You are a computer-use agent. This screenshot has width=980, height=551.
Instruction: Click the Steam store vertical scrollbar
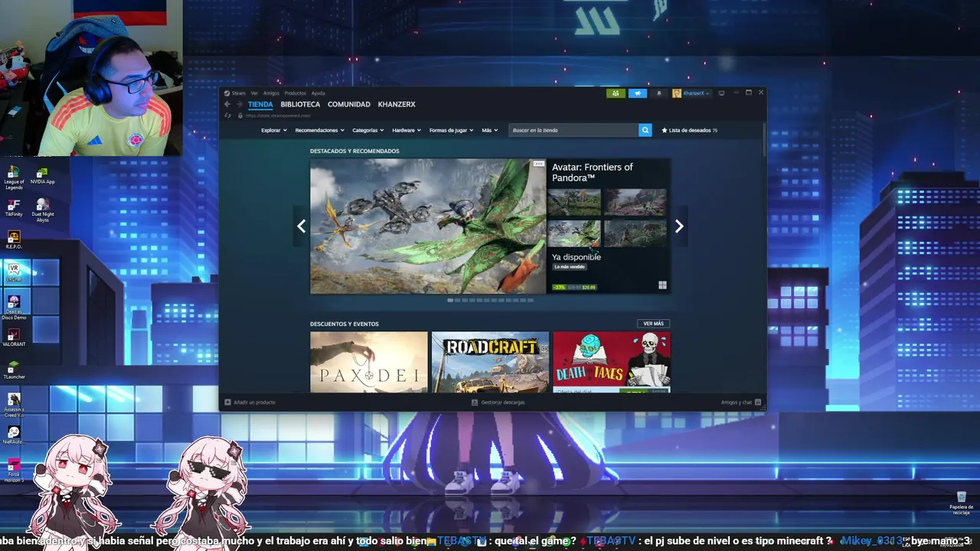coord(763,139)
